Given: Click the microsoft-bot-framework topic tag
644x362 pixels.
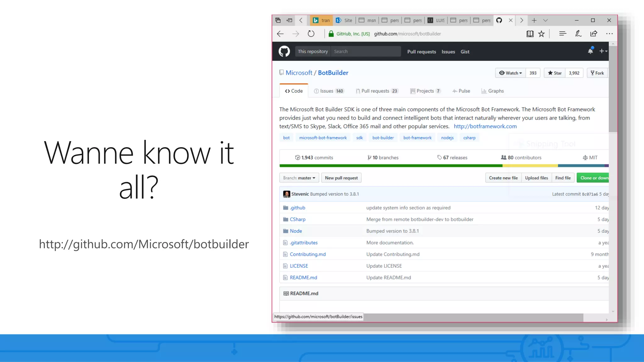Looking at the screenshot, I should coord(323,138).
